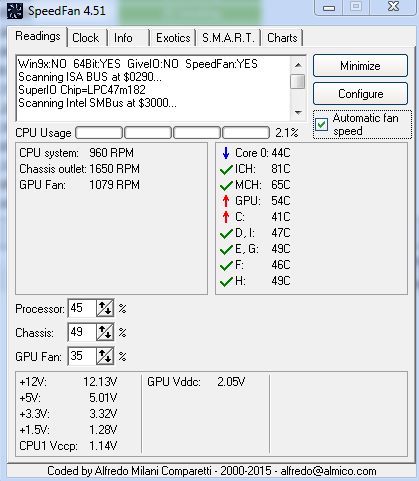Screen dimensions: 419x481
Task: Adjust Processor speed with its spinner arrows
Action: pyautogui.click(x=105, y=308)
